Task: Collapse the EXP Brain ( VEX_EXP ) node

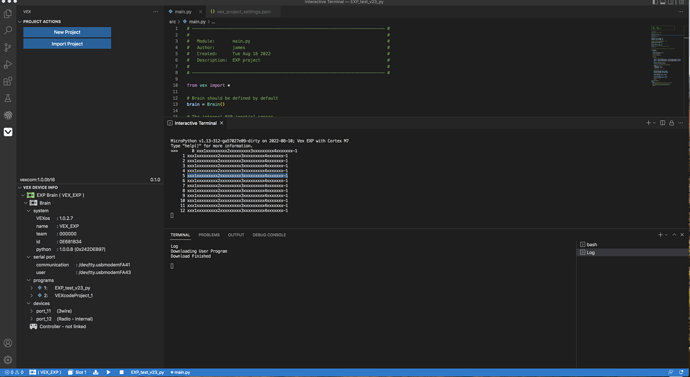Action: click(23, 195)
